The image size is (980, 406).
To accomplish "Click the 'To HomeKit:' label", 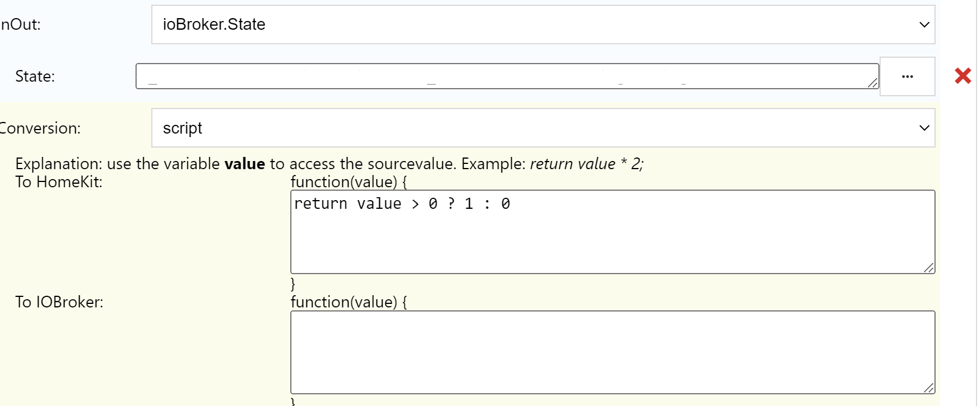I will (58, 182).
